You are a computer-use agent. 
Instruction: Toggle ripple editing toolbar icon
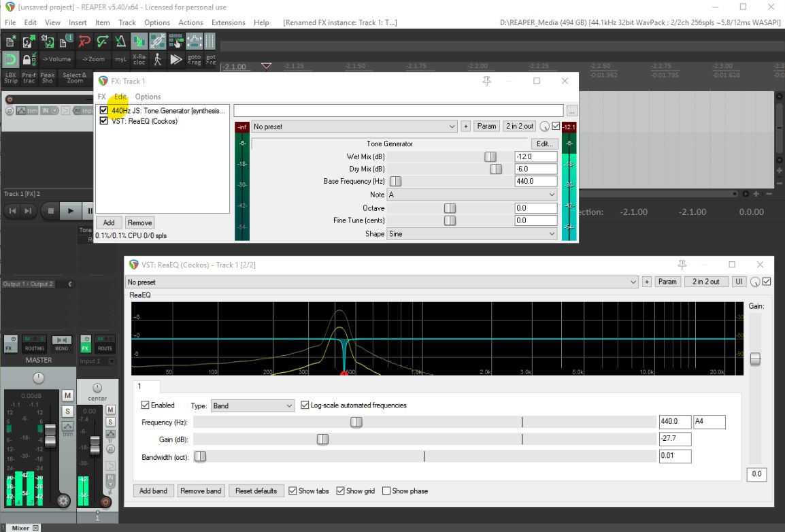176,41
